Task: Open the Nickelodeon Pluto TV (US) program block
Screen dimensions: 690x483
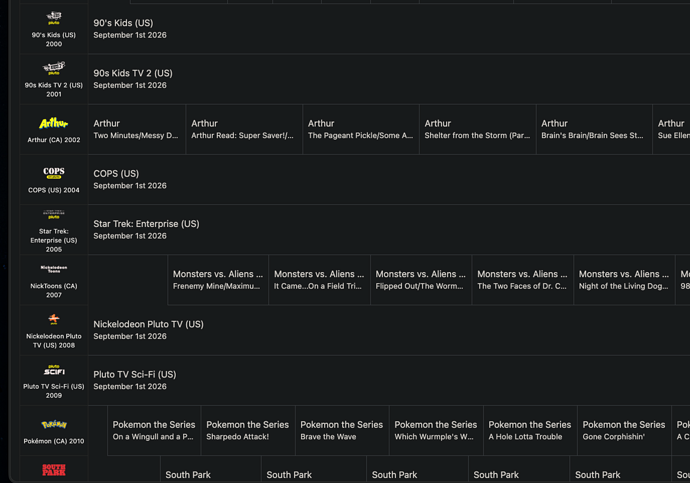Action: [389, 330]
